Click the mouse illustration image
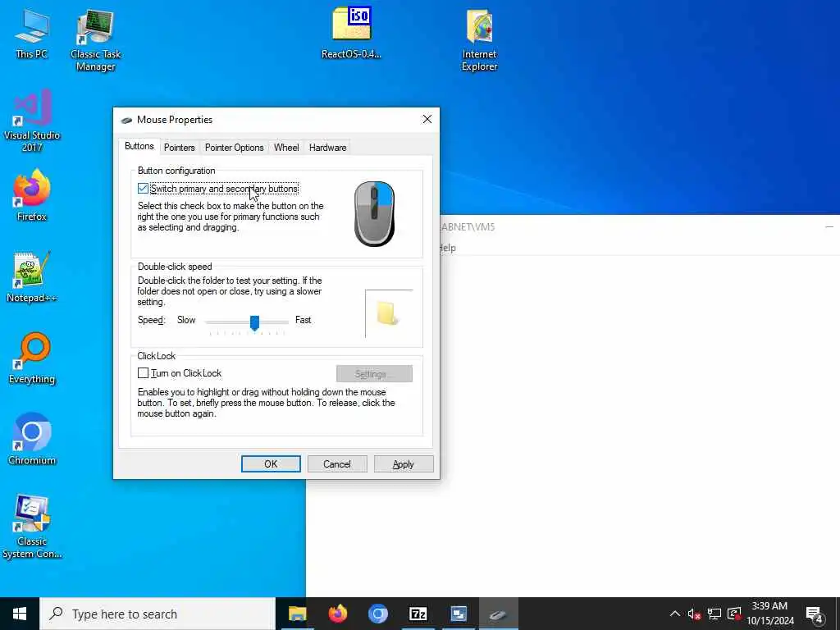840x630 pixels. pos(374,214)
